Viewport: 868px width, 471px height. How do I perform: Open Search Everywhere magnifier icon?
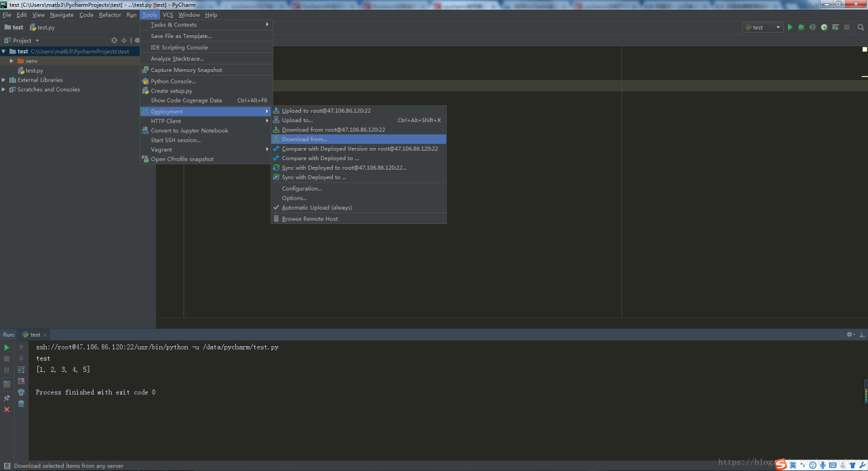tap(861, 27)
